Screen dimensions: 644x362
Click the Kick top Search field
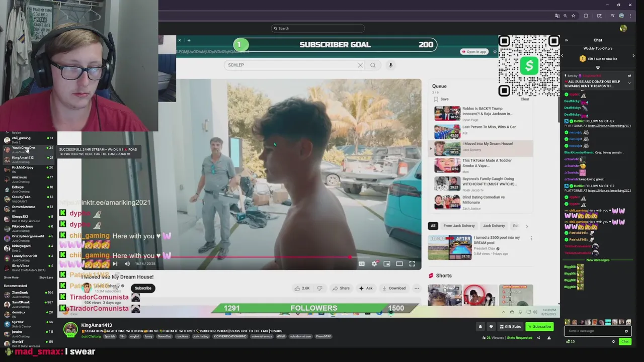pyautogui.click(x=318, y=28)
